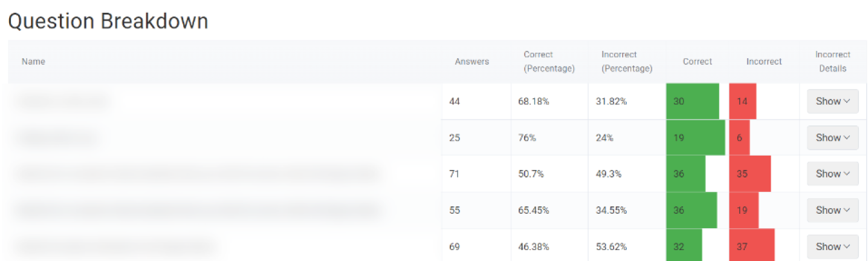Open Show dropdown for 25-answer row
This screenshot has height=261, width=868.
click(832, 137)
